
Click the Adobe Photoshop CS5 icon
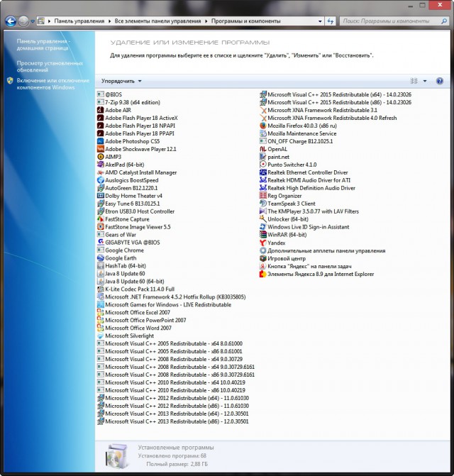[101, 141]
